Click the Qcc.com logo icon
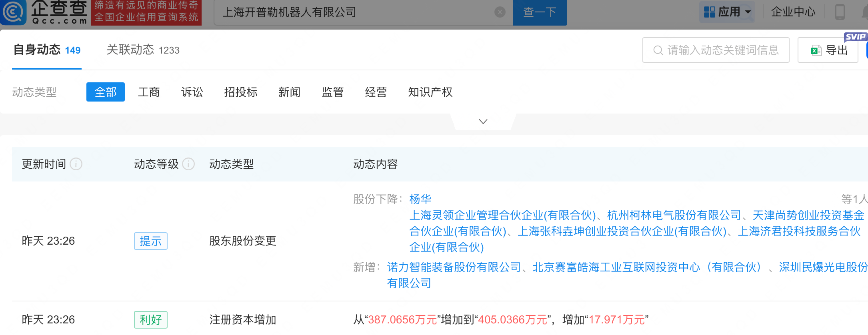868x335 pixels. [x=14, y=12]
